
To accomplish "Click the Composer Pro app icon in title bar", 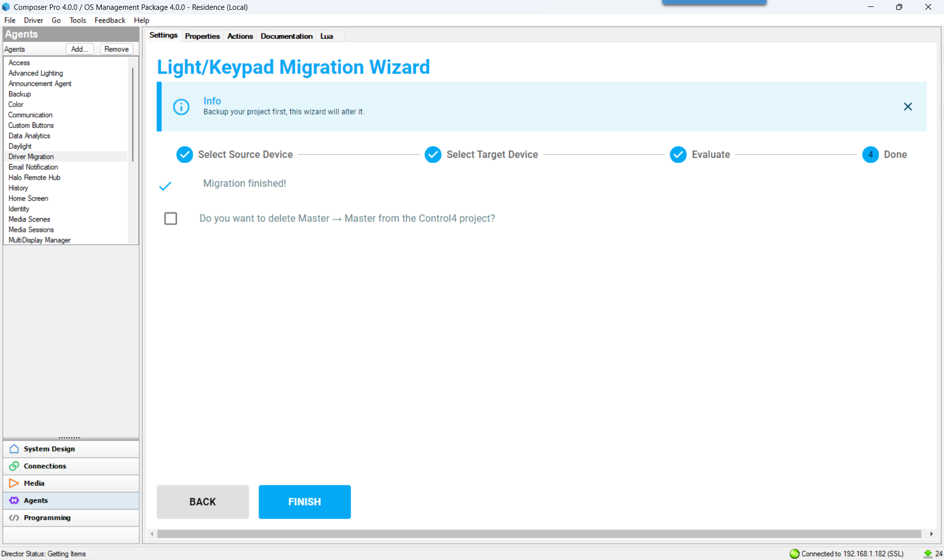I will coord(6,7).
